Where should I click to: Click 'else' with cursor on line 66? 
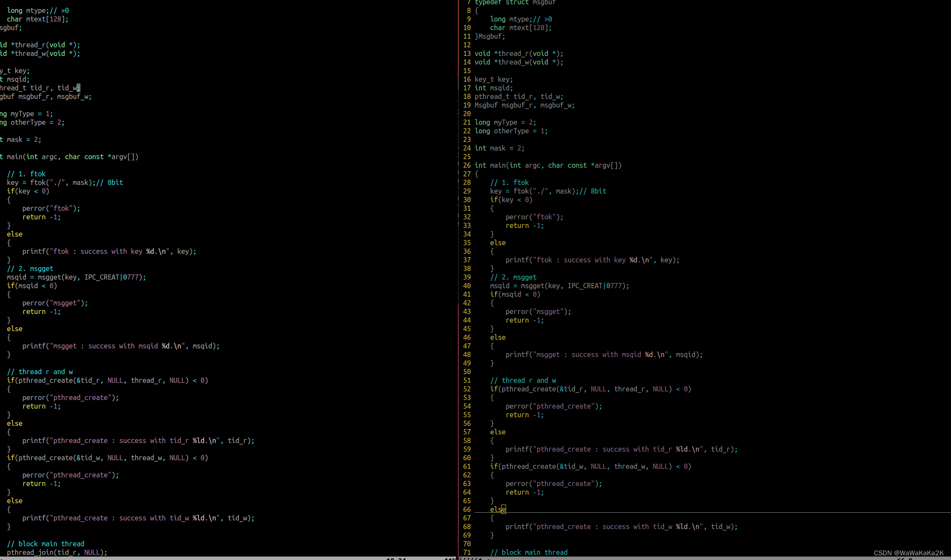coord(498,510)
